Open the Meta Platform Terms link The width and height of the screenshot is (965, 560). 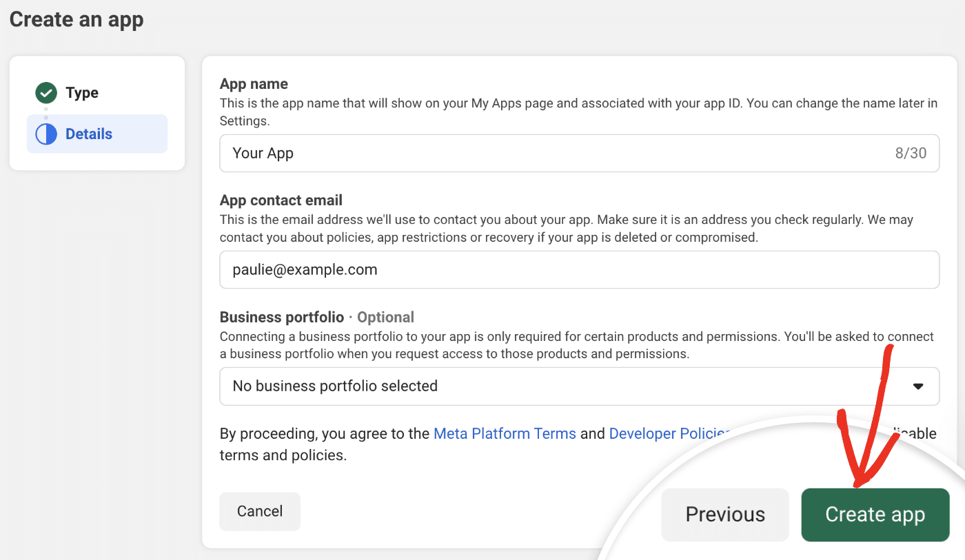pos(505,433)
